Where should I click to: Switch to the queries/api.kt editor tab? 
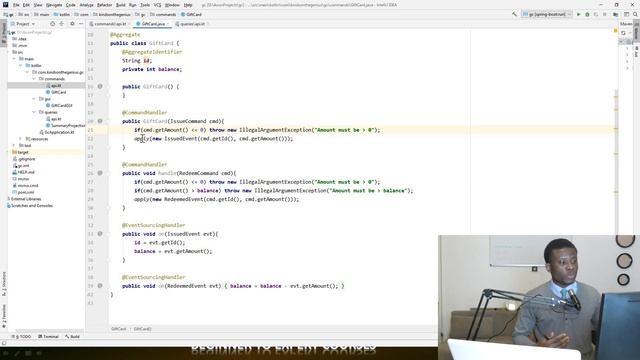(192, 24)
